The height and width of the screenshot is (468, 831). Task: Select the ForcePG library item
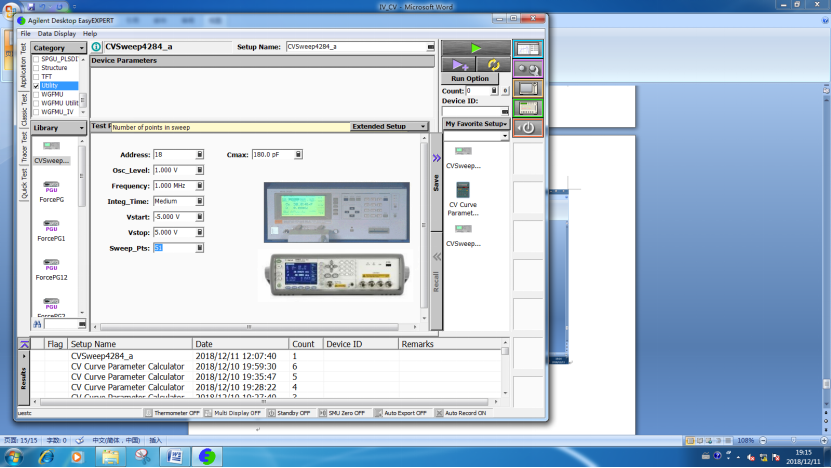(x=51, y=192)
